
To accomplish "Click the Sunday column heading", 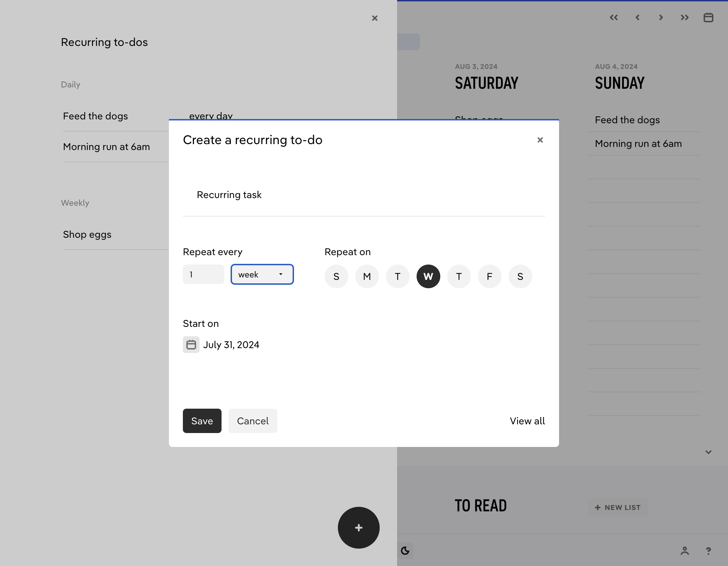I will 620,83.
